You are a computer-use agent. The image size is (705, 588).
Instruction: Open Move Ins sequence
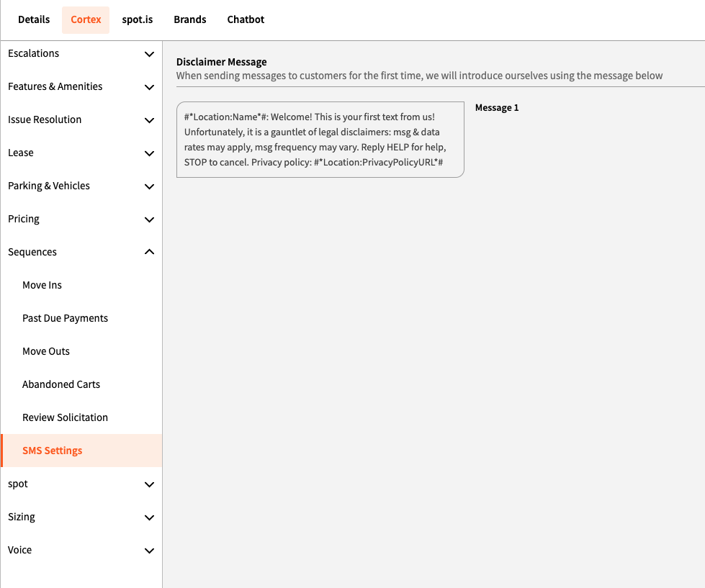(x=42, y=285)
